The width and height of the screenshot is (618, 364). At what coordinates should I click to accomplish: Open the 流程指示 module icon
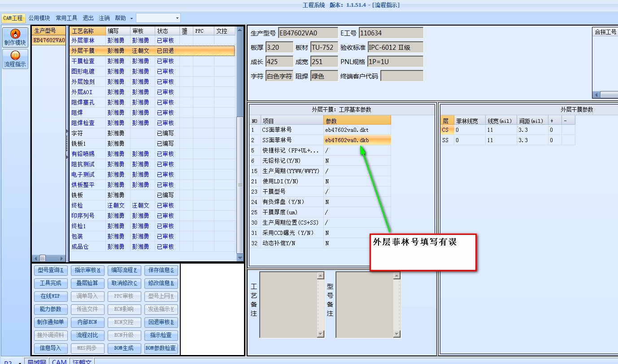[x=15, y=59]
